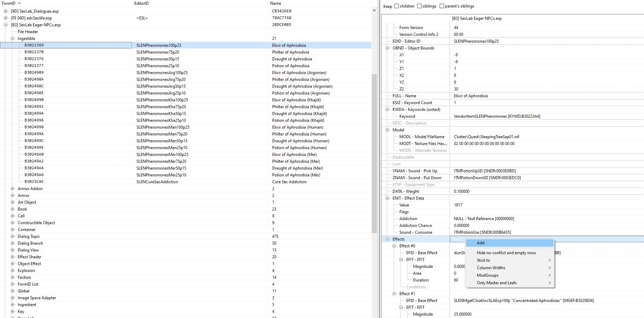Open the Column Widths submenu

click(x=491, y=268)
